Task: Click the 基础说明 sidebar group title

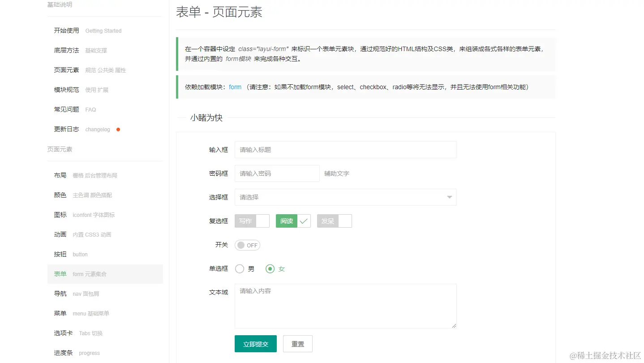Action: pos(60,4)
